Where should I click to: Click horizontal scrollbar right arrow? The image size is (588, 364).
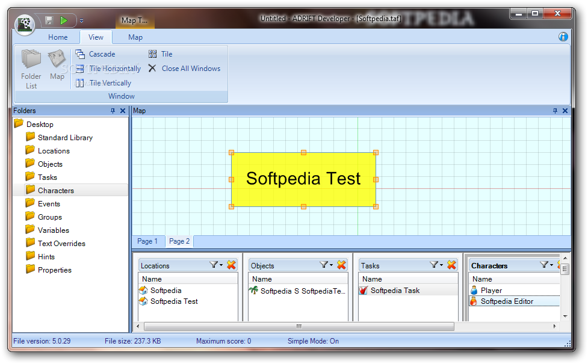(x=555, y=327)
